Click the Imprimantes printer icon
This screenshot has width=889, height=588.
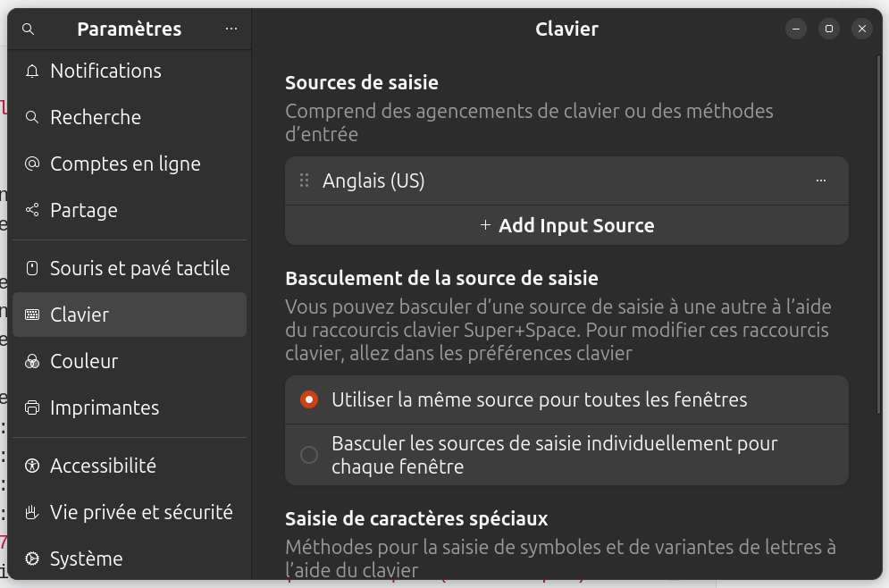pos(33,408)
